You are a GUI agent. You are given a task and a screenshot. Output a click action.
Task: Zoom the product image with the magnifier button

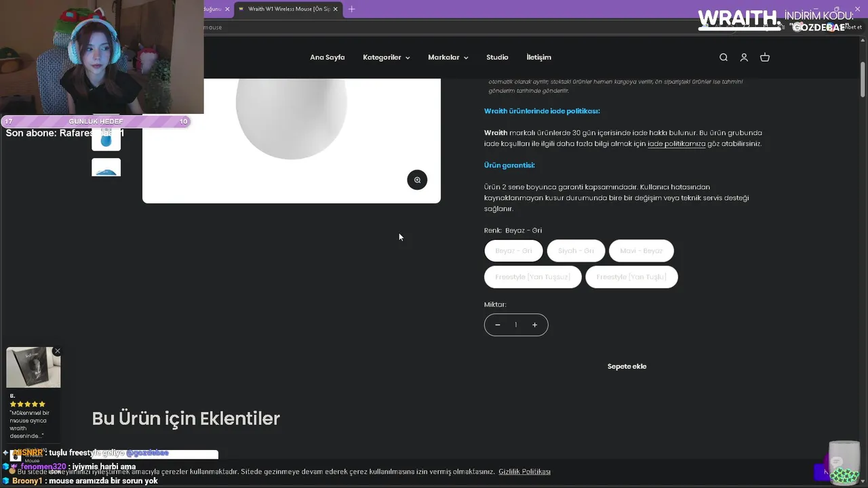(417, 180)
